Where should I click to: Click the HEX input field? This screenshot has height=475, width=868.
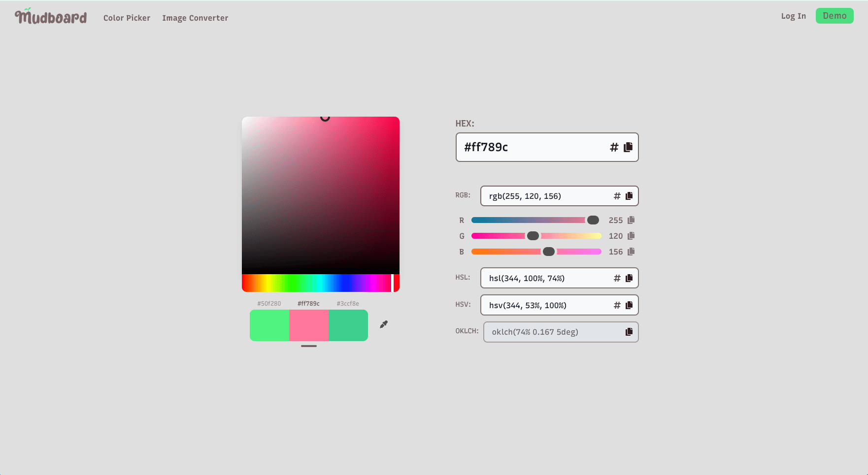(532, 147)
